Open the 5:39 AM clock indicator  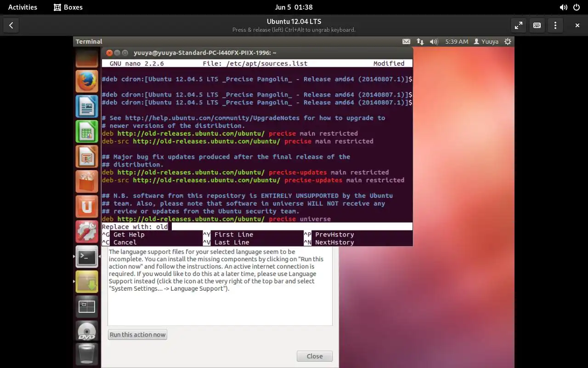tap(457, 41)
